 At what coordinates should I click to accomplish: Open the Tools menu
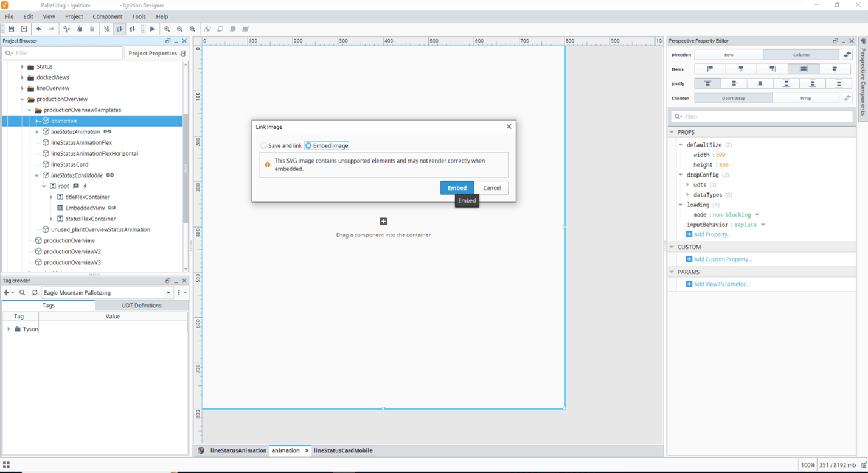coord(139,16)
